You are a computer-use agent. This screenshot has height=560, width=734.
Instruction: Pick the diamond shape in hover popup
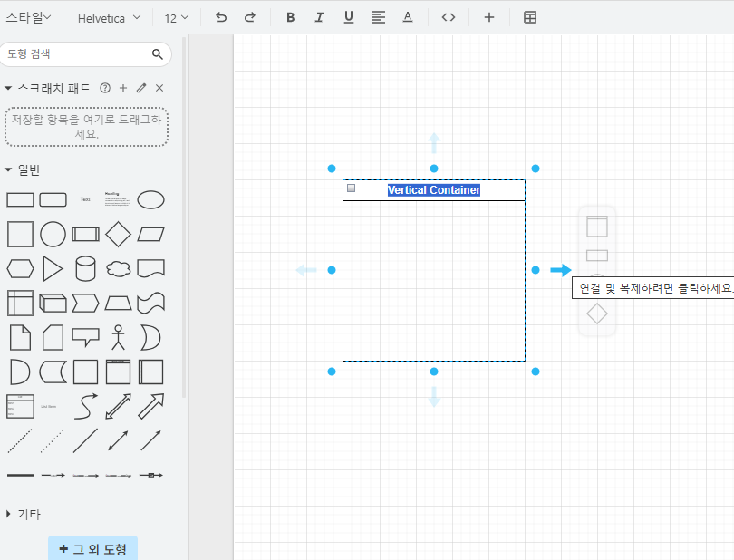click(x=597, y=314)
